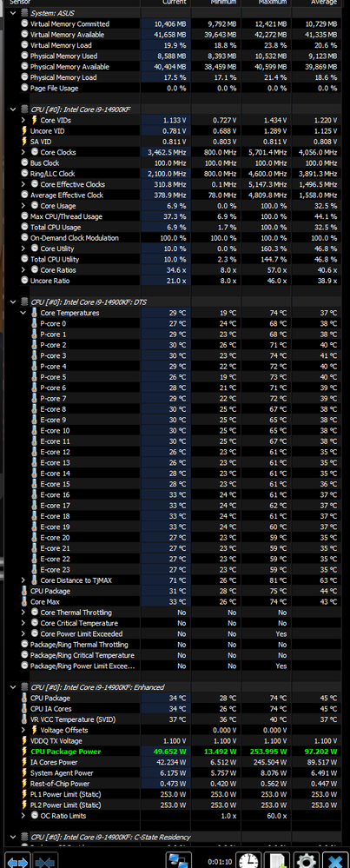Select the Average Effective Clock row label
The height and width of the screenshot is (868, 350).
pos(67,195)
